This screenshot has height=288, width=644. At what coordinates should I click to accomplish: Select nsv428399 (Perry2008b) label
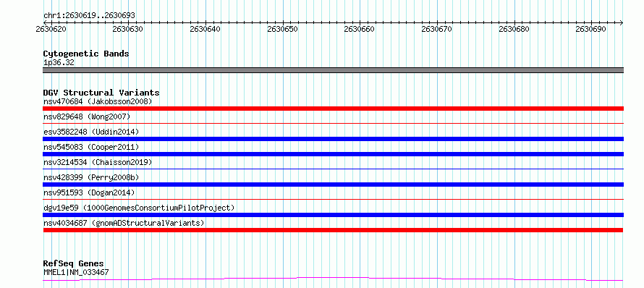pos(91,177)
